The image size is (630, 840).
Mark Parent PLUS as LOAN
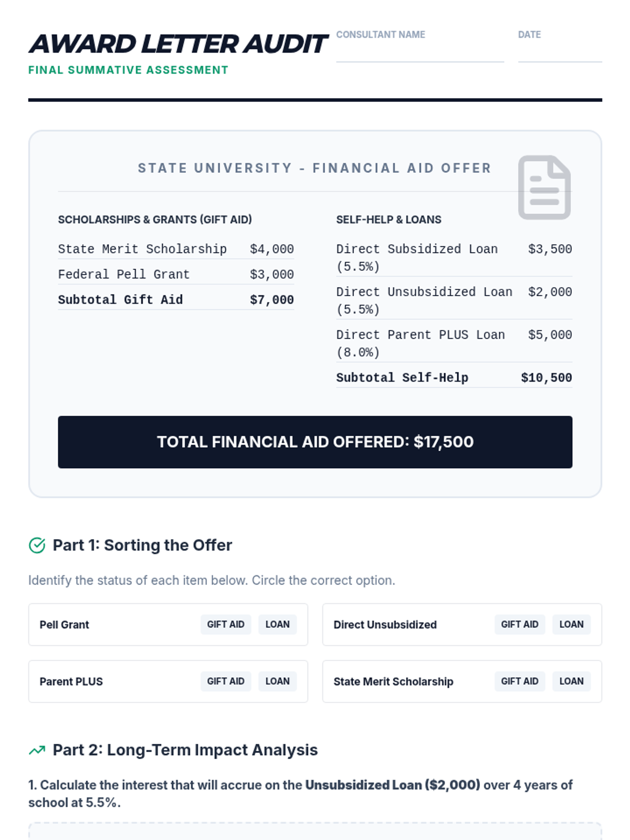(277, 681)
